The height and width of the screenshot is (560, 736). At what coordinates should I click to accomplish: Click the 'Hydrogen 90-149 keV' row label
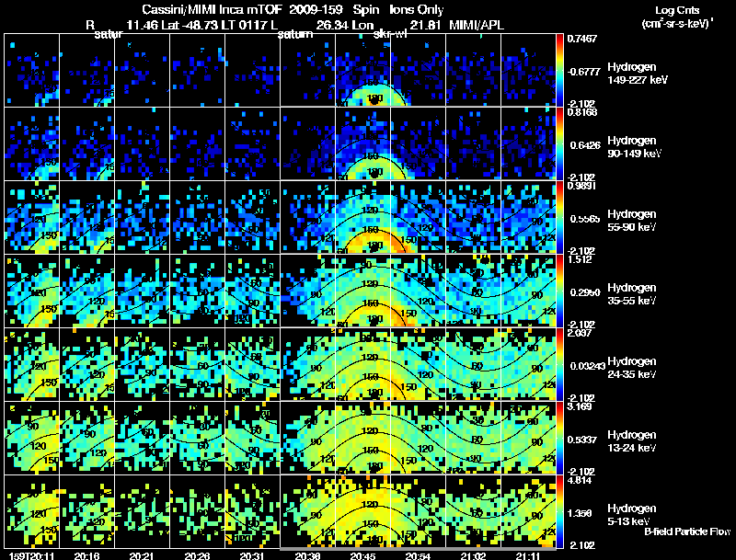634,147
